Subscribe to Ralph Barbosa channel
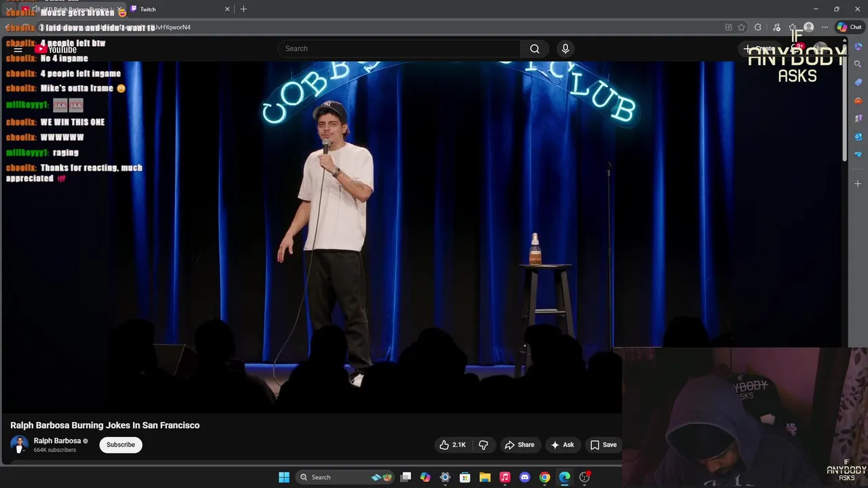 pos(121,445)
